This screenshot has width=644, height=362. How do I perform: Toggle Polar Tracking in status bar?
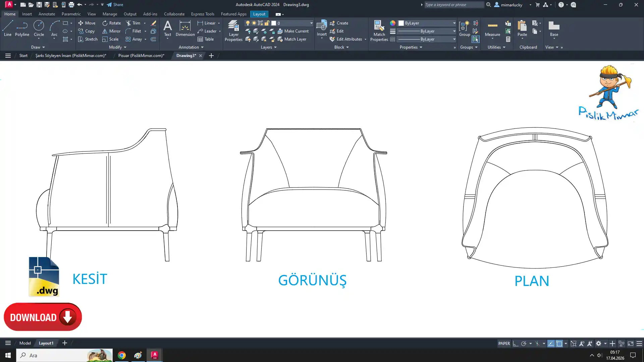click(x=524, y=344)
